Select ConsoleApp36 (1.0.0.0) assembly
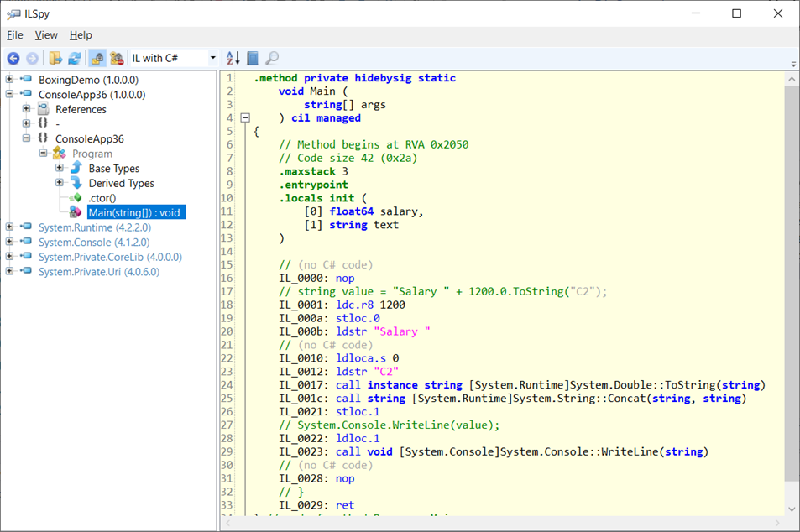This screenshot has height=532, width=800. coord(92,95)
